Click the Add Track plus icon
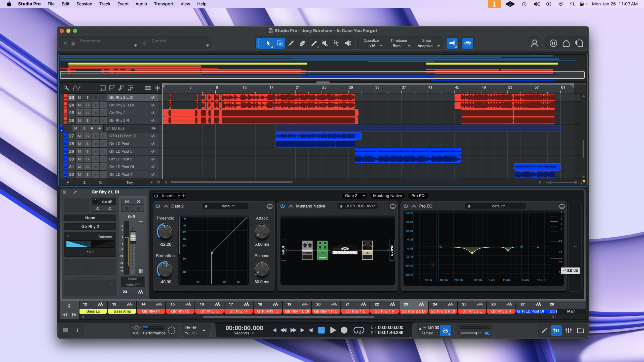 click(x=158, y=88)
